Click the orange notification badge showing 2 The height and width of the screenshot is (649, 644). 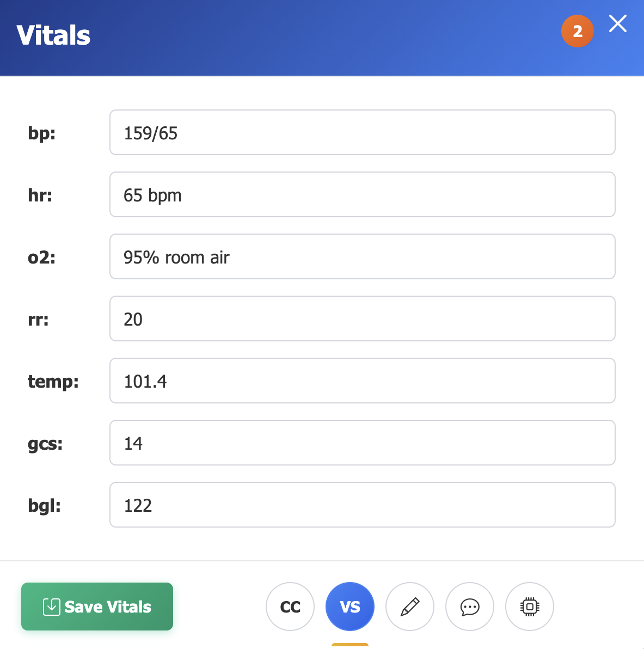click(x=578, y=31)
